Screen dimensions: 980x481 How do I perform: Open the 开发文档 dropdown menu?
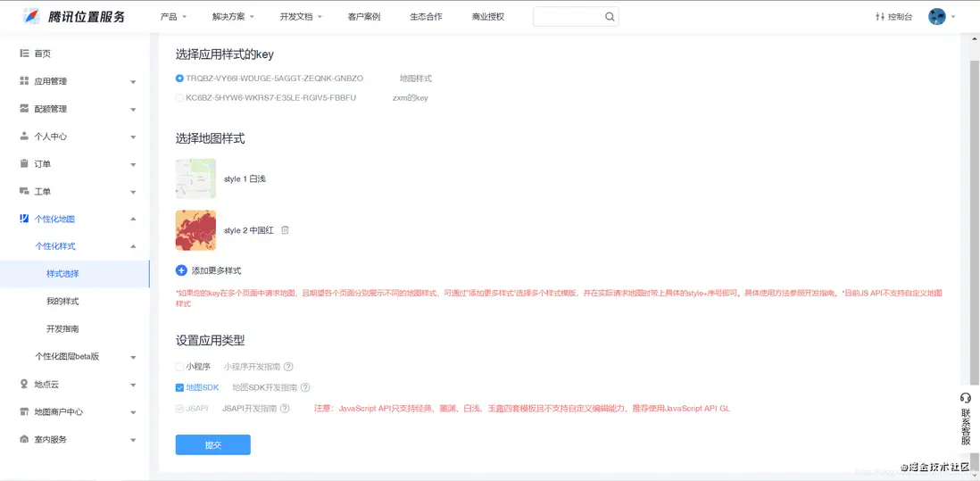click(301, 17)
